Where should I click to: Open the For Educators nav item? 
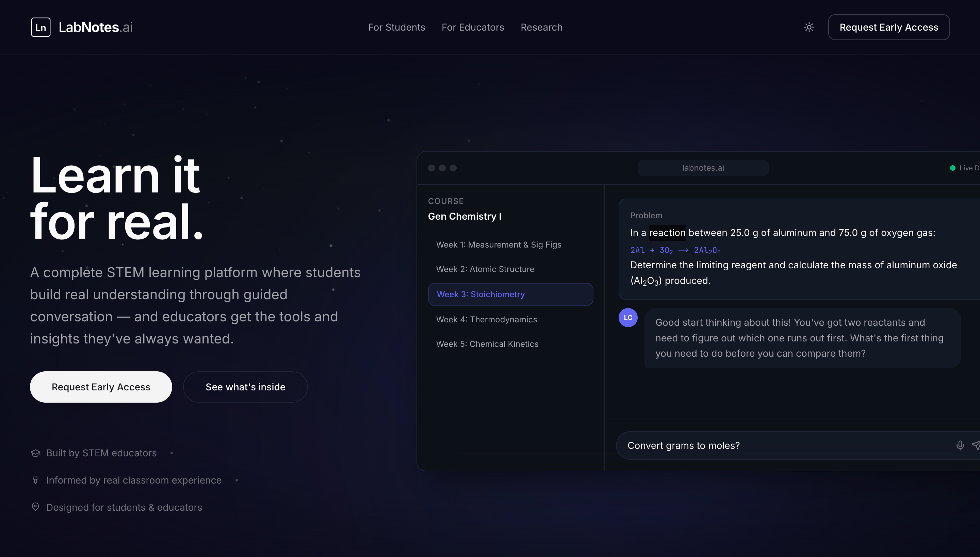pyautogui.click(x=472, y=27)
